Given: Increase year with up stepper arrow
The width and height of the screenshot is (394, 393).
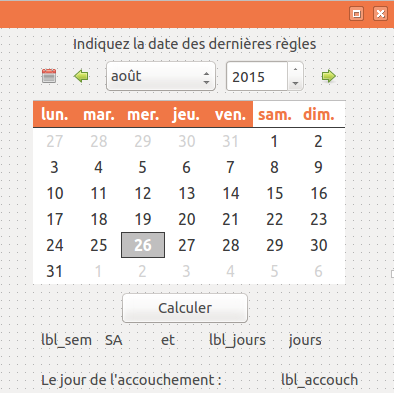Looking at the screenshot, I should [x=295, y=69].
